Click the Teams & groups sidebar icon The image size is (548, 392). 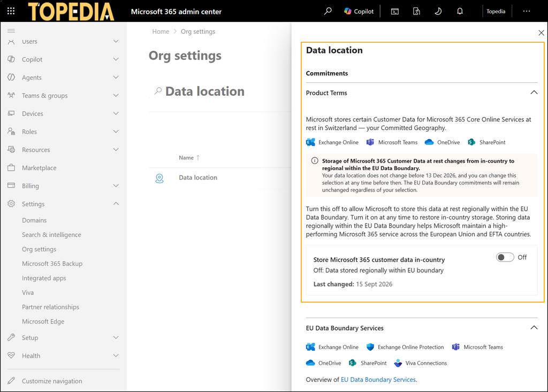tap(11, 95)
